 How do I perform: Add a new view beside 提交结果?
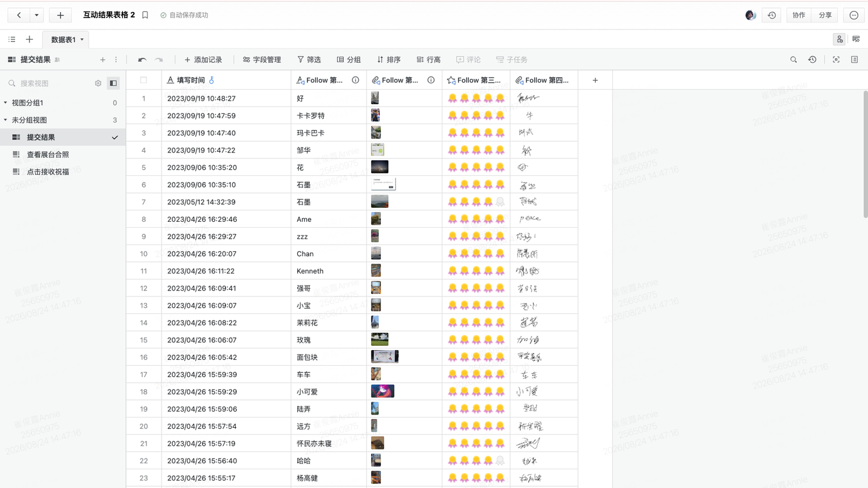102,60
